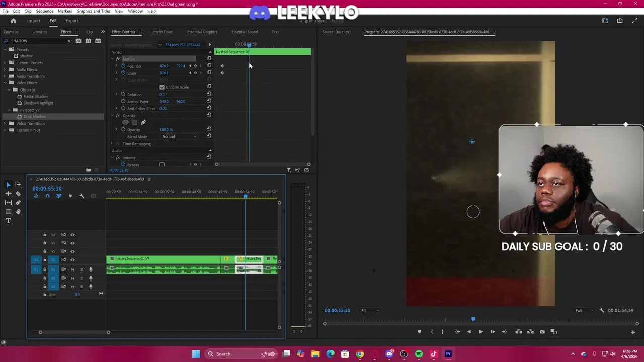
Task: Add a marker in the timeline panel
Action: (x=70, y=196)
